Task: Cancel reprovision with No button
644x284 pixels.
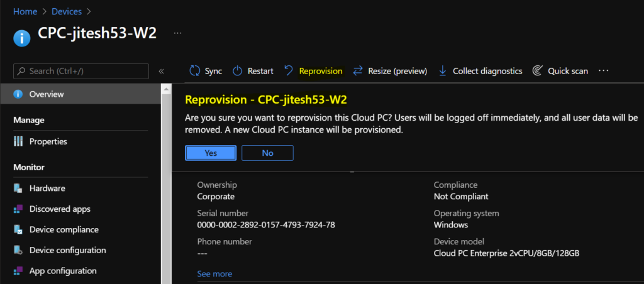Action: click(x=267, y=153)
